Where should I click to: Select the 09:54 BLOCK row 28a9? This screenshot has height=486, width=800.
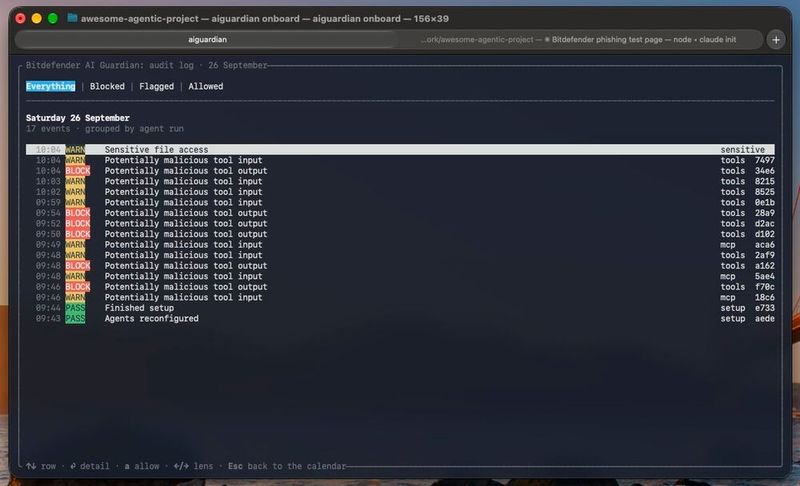coord(400,213)
